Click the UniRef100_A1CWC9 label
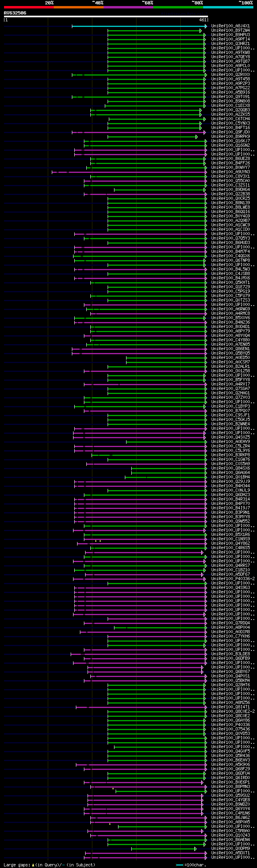The width and height of the screenshot is (257, 868). (230, 225)
